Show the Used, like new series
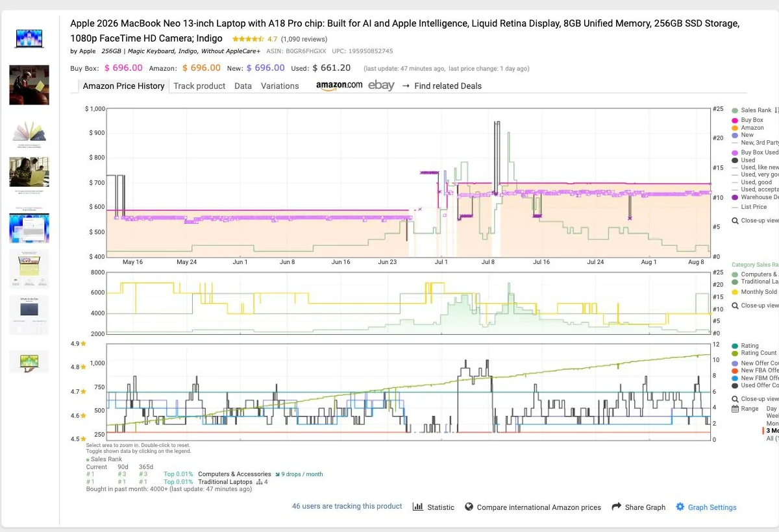 click(755, 167)
